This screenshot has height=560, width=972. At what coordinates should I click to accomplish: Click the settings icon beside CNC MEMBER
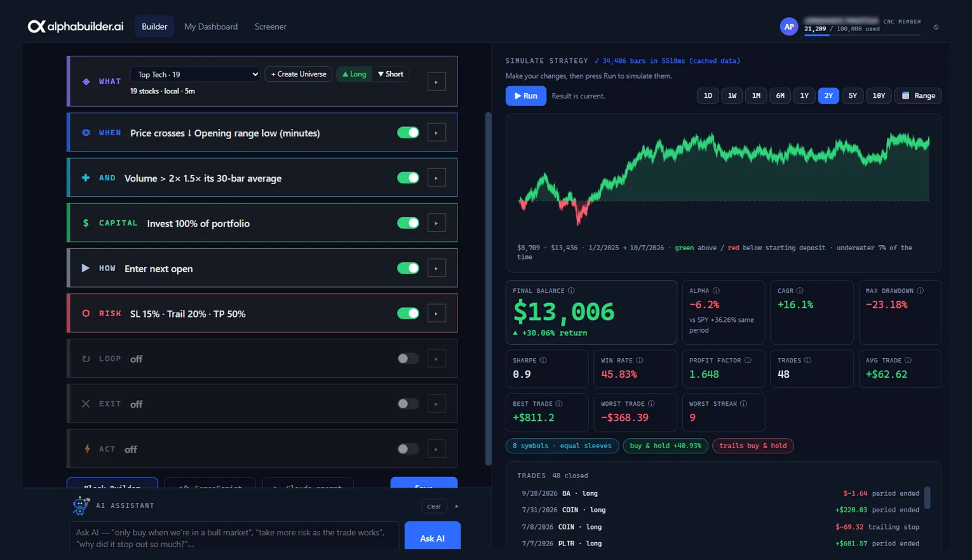(x=936, y=27)
